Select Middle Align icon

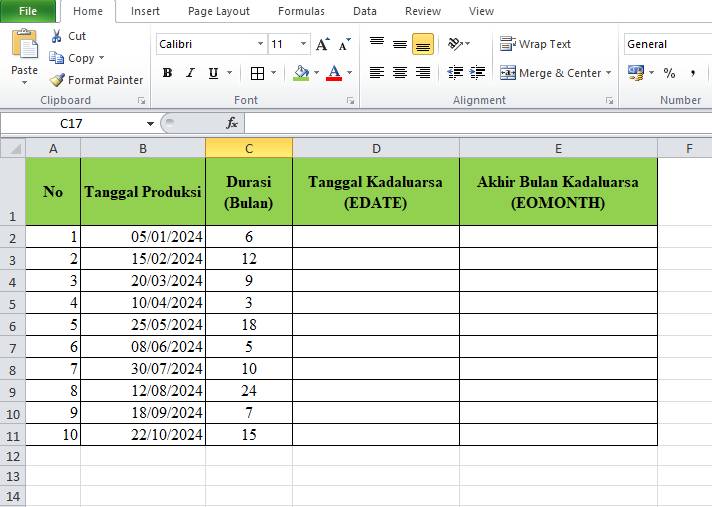pyautogui.click(x=400, y=44)
